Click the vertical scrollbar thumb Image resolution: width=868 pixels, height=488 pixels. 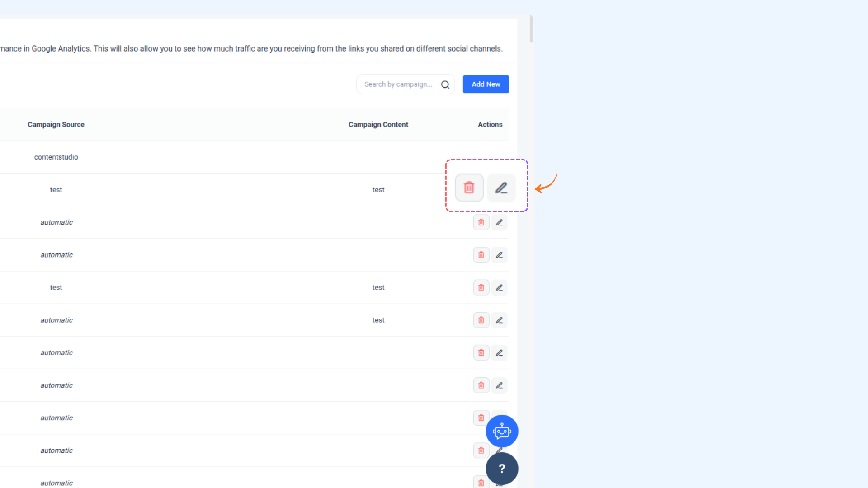click(x=531, y=29)
